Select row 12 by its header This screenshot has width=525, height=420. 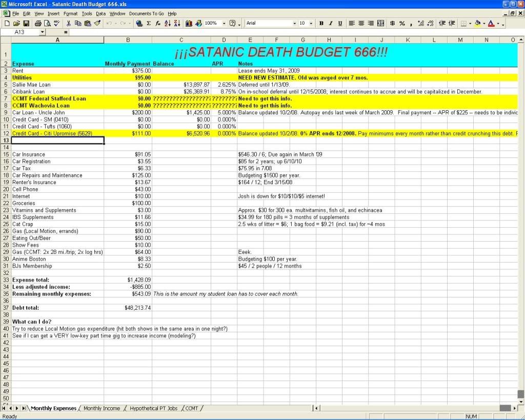coord(6,133)
